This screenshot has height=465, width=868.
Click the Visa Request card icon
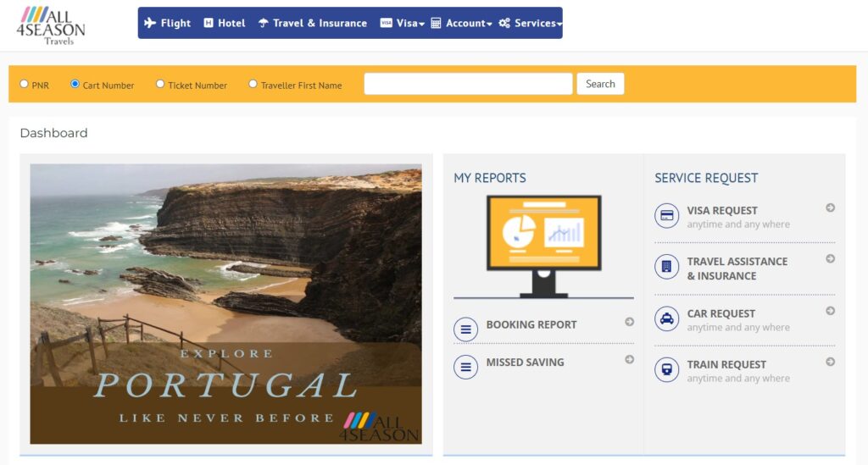click(666, 216)
